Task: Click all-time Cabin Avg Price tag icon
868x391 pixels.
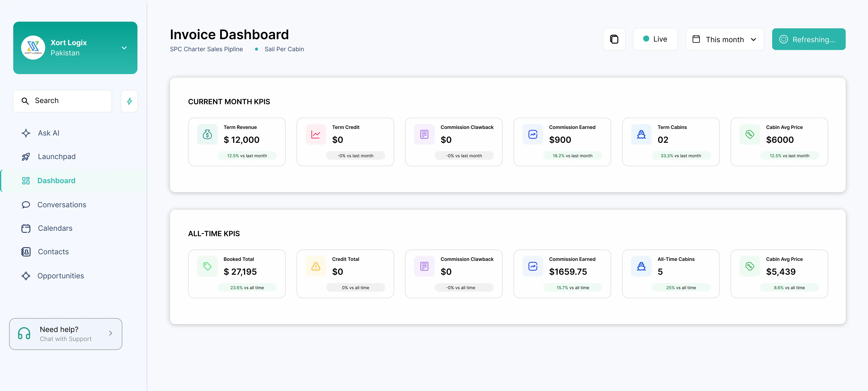Action: pyautogui.click(x=750, y=267)
